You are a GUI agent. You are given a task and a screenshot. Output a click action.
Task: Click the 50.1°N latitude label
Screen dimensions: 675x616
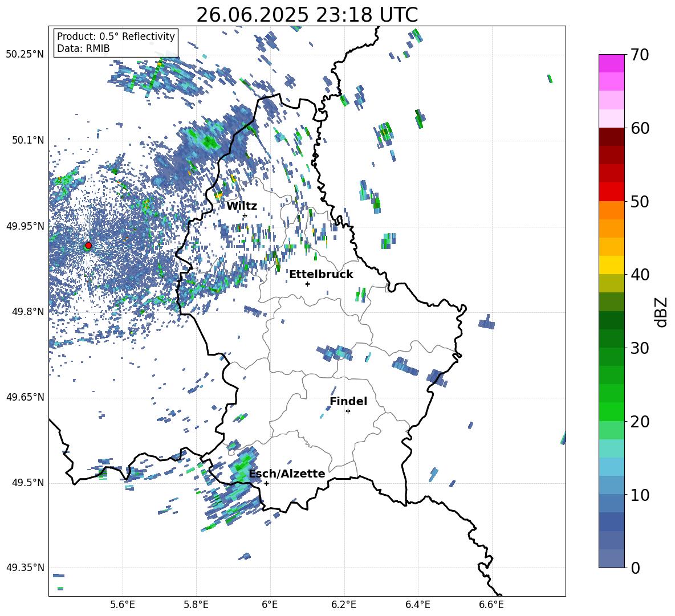(x=27, y=140)
